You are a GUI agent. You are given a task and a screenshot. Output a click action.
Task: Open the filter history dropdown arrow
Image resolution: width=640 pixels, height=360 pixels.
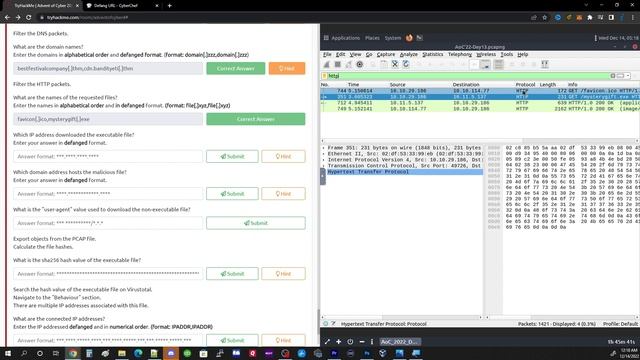pos(628,76)
